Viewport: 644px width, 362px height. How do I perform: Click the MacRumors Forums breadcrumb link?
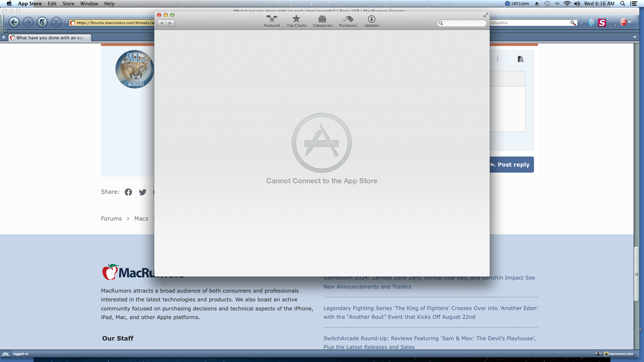click(111, 218)
